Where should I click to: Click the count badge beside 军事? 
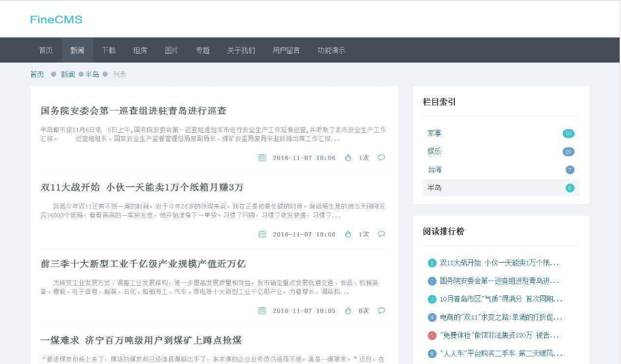coord(569,133)
